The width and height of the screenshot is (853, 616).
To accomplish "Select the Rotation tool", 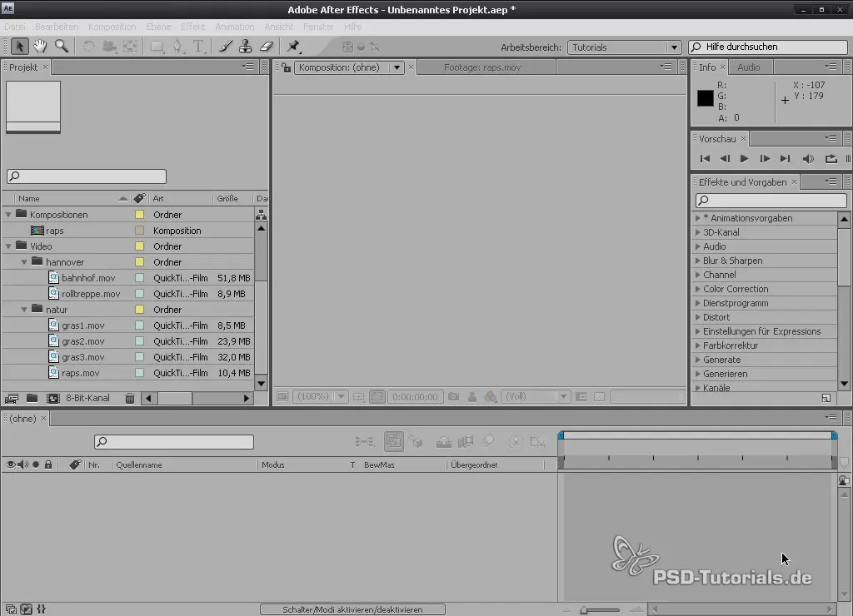I will pos(88,47).
